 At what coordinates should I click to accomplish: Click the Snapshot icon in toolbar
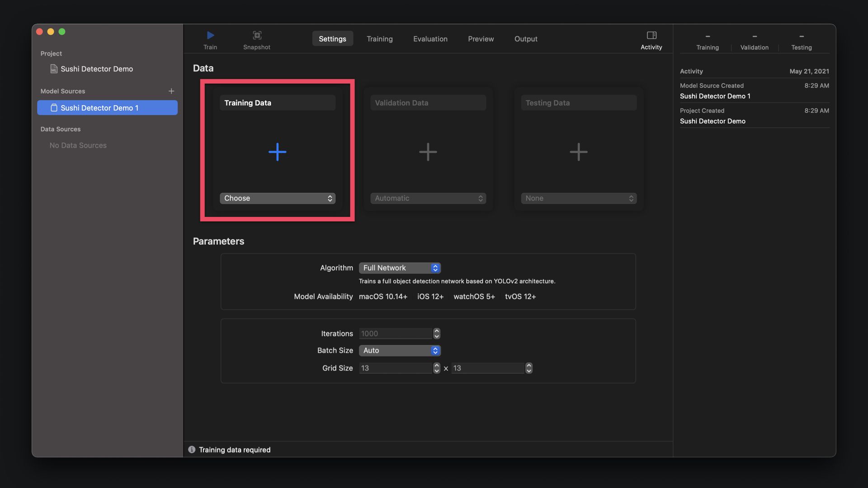click(x=257, y=35)
